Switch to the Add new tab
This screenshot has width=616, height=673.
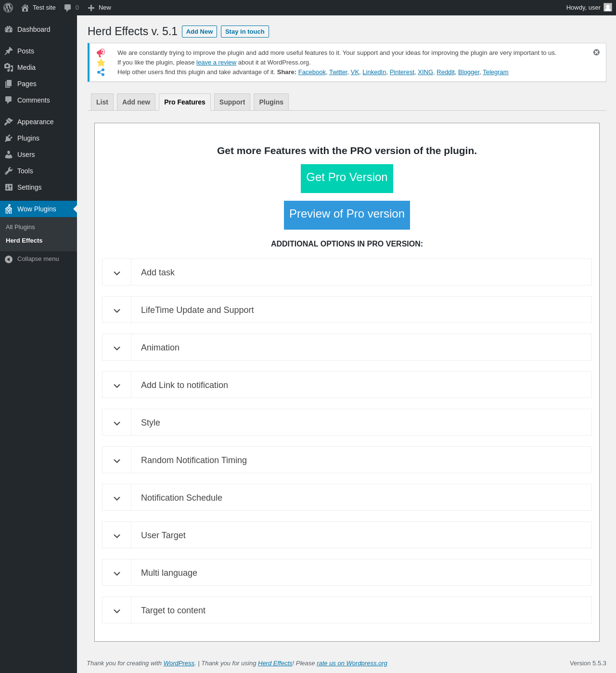(x=136, y=102)
